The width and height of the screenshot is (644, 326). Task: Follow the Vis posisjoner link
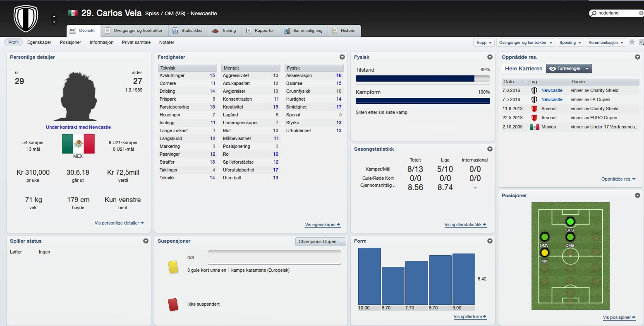[x=619, y=317]
